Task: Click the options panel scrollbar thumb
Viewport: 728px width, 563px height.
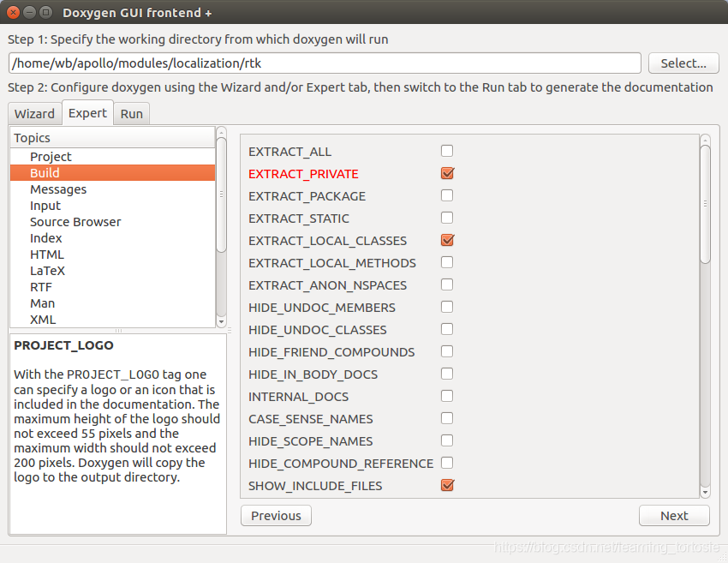Action: click(x=705, y=204)
